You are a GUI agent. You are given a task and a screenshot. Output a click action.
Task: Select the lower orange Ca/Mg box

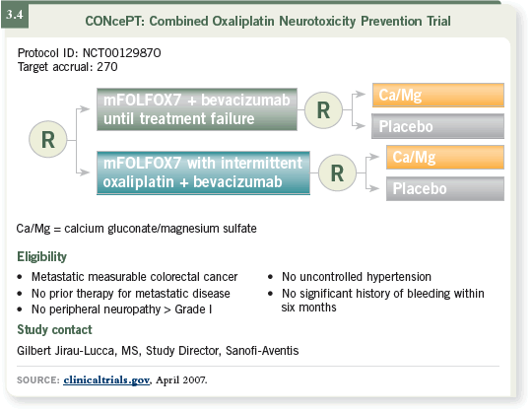[x=445, y=157]
